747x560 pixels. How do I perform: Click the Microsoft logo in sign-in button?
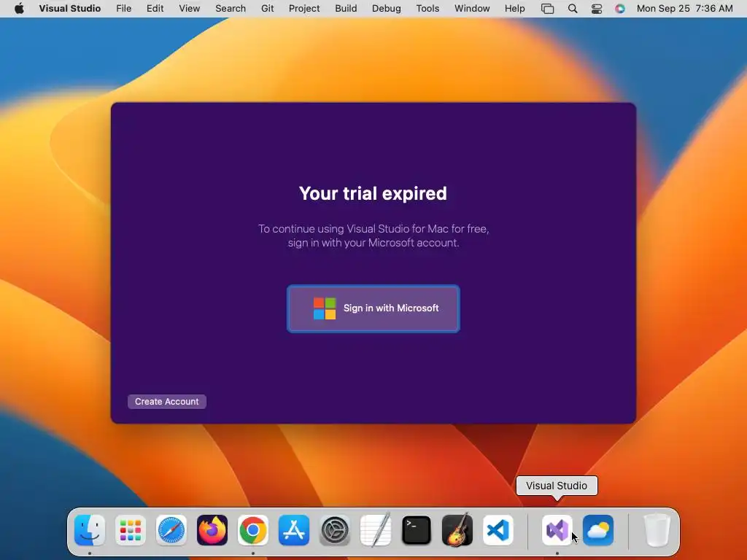point(325,308)
